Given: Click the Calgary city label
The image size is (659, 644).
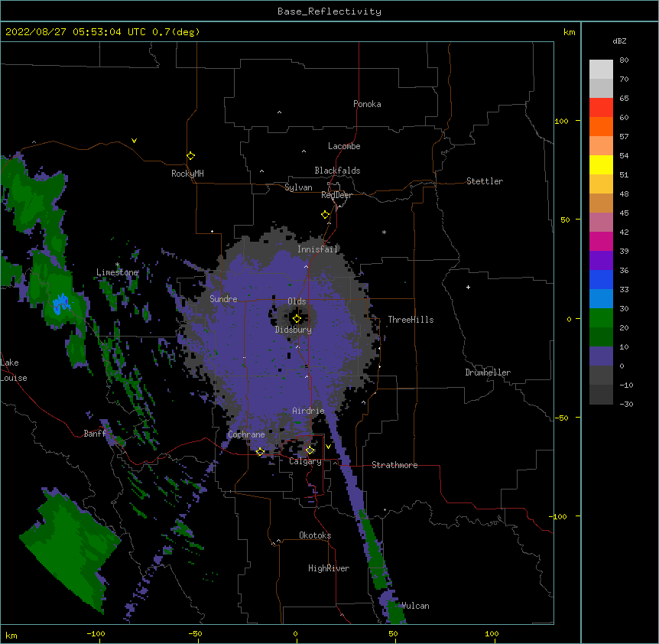Looking at the screenshot, I should click(x=305, y=461).
